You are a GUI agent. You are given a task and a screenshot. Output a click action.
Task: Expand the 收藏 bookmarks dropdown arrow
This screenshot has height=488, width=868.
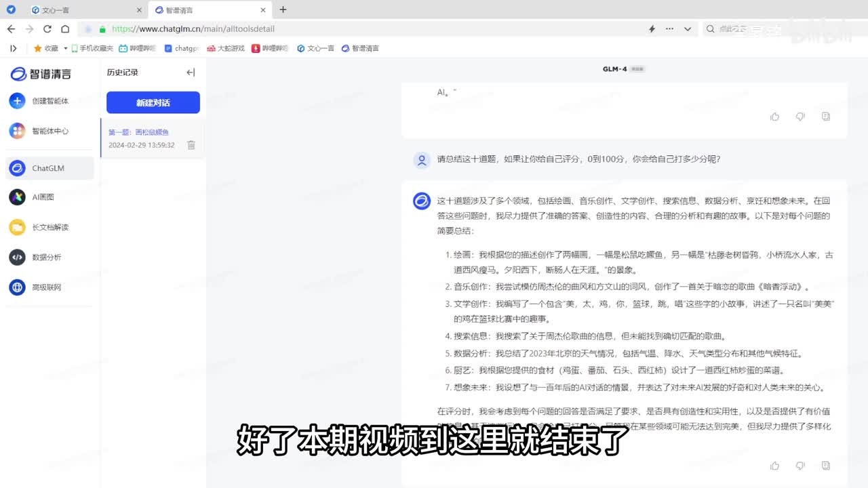66,49
